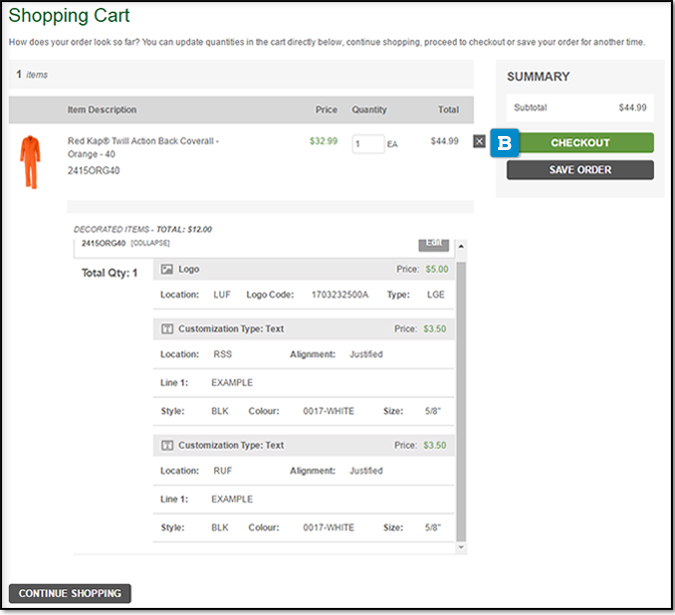Screen dimensions: 675x615
Task: Click the Item Description column header
Action: click(102, 110)
